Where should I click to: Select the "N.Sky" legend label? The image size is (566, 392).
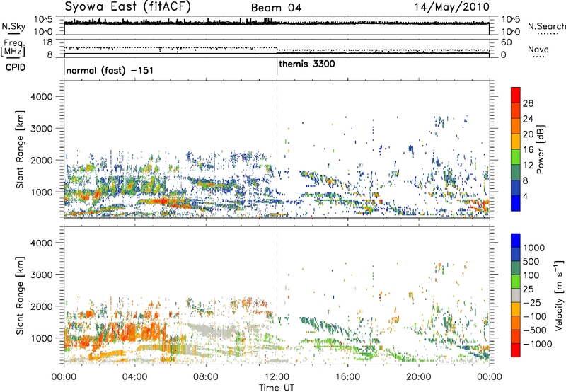coord(13,26)
